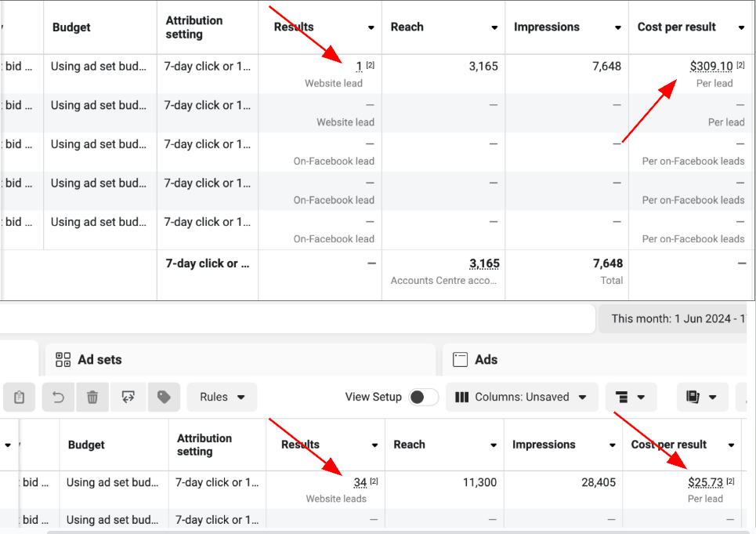
Task: Switch to the Ads tab
Action: (486, 360)
